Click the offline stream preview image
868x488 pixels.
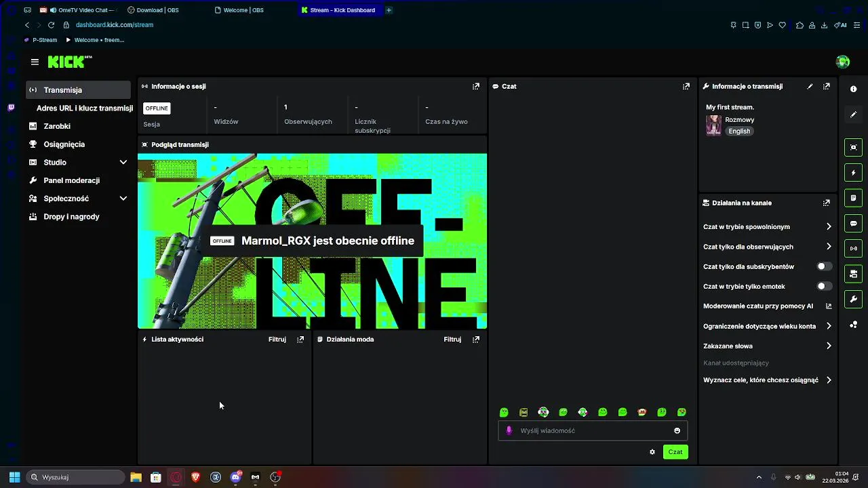tap(312, 241)
